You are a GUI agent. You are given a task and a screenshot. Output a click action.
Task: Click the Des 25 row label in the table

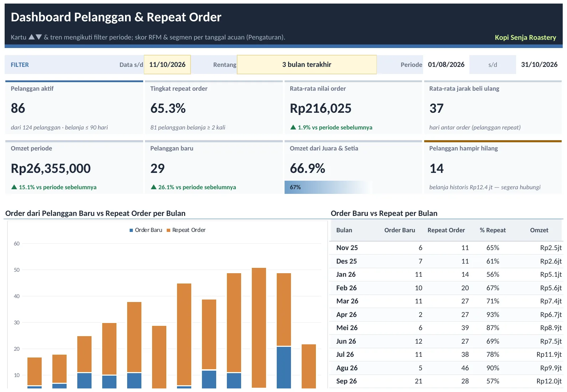point(347,261)
